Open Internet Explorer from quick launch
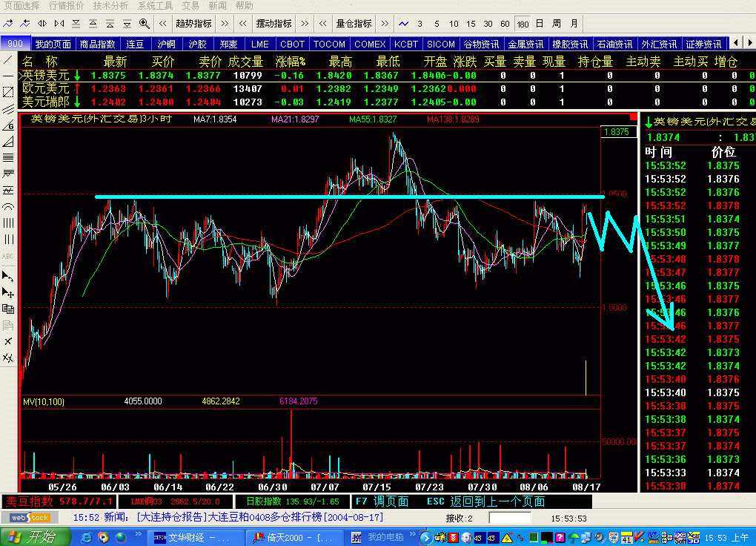756x546 pixels. click(x=86, y=537)
